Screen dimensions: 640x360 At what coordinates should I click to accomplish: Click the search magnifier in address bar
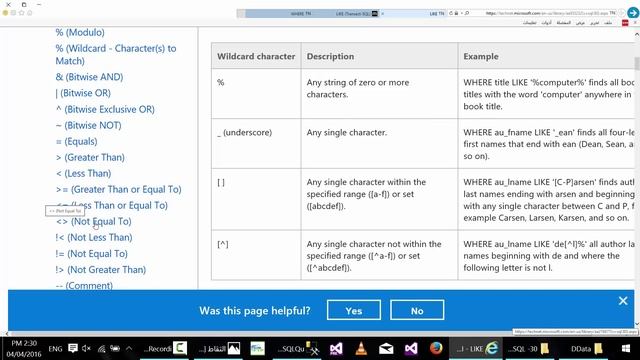click(x=467, y=13)
